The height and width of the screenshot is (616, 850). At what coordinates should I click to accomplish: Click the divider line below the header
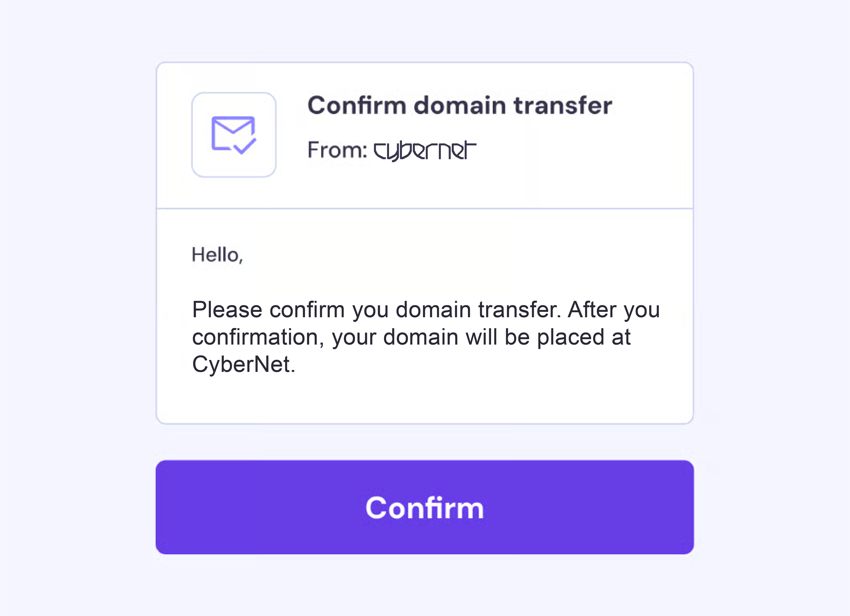[x=425, y=208]
